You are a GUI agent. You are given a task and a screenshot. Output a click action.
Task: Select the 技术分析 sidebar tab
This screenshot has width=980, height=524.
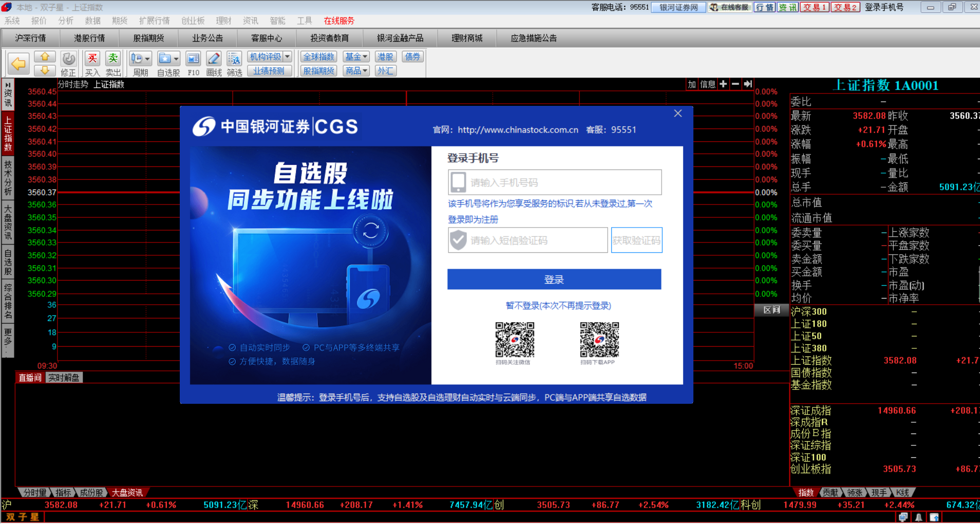tap(8, 178)
